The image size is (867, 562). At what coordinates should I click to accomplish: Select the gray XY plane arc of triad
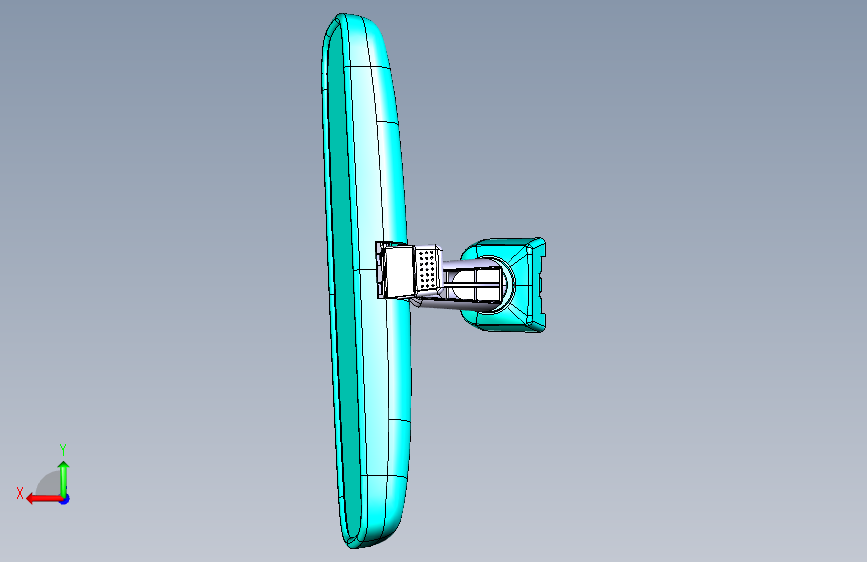tap(48, 484)
